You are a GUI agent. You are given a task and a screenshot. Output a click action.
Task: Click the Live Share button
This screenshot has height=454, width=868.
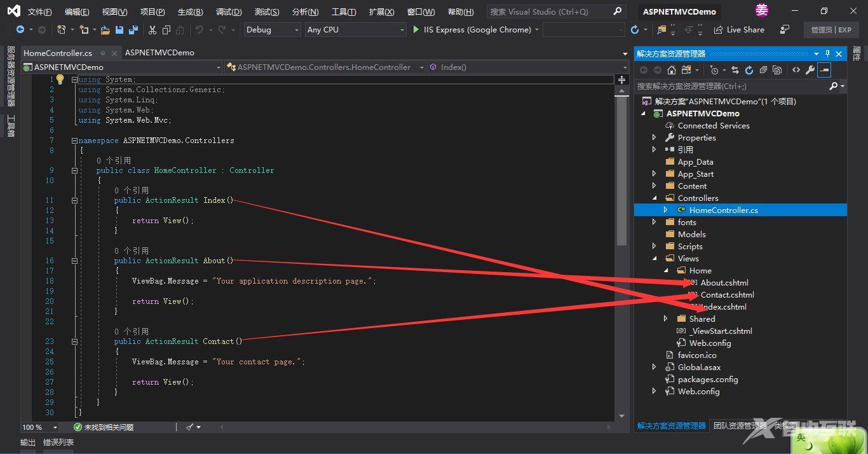point(739,30)
